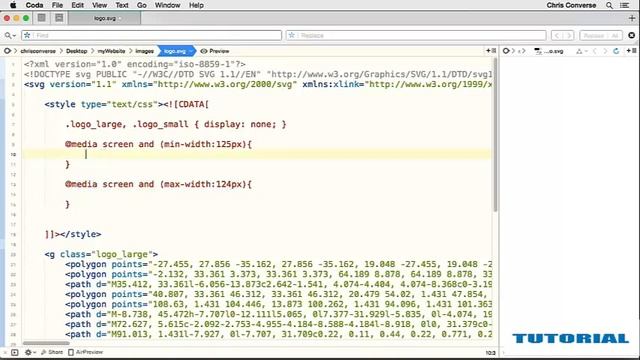Open the logo.svg path bar dropdown
640x360 pixels.
[x=176, y=51]
